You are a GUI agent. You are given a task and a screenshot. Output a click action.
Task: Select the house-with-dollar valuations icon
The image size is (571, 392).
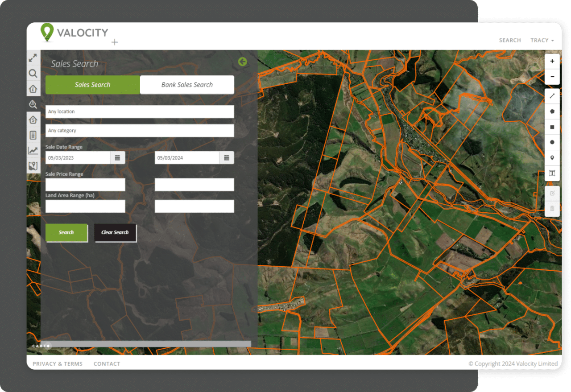[x=33, y=120]
